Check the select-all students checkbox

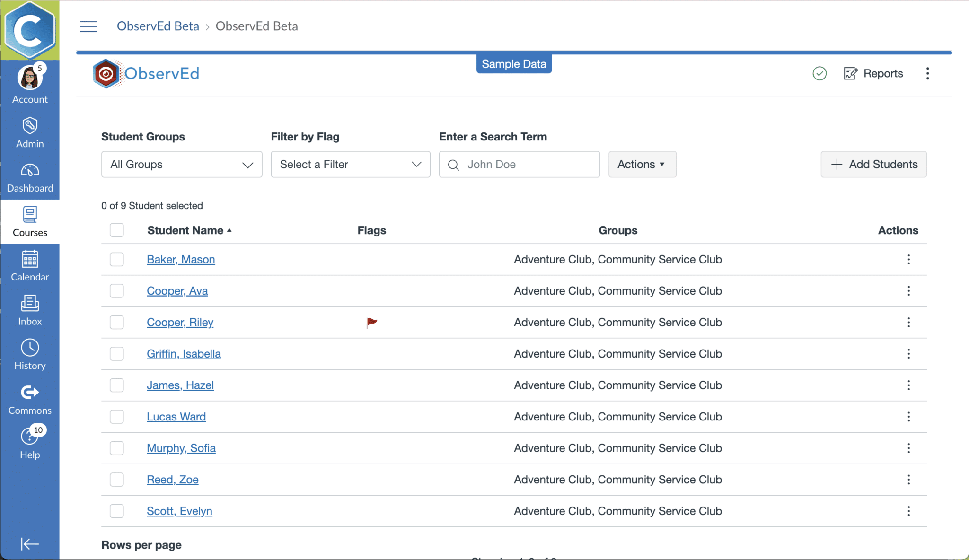tap(116, 230)
